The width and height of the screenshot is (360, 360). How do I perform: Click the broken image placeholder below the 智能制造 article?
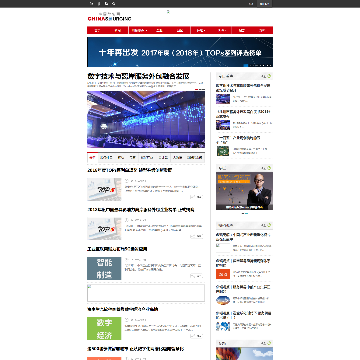[146, 293]
